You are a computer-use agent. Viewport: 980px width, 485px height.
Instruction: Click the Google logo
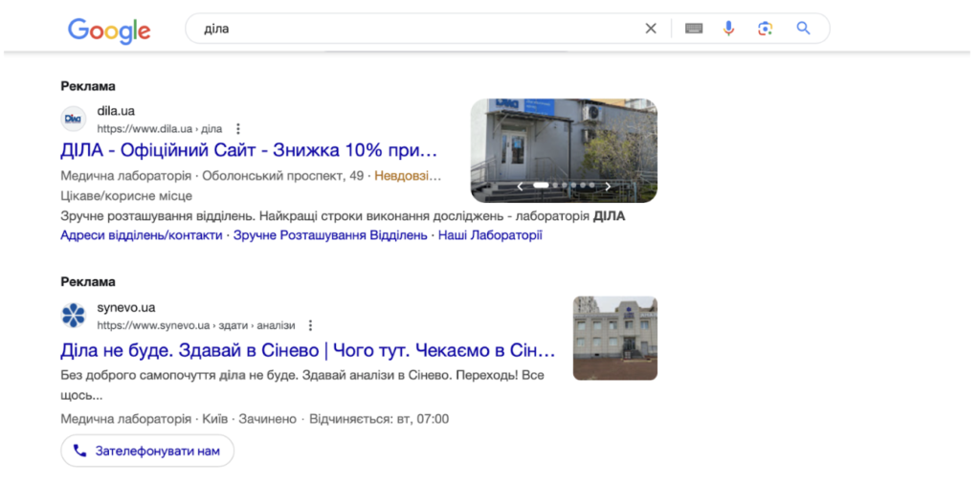109,31
